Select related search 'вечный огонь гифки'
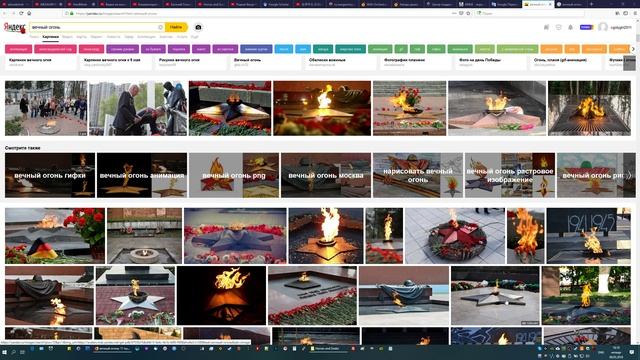Viewport: 640px width, 360px height. coord(50,176)
